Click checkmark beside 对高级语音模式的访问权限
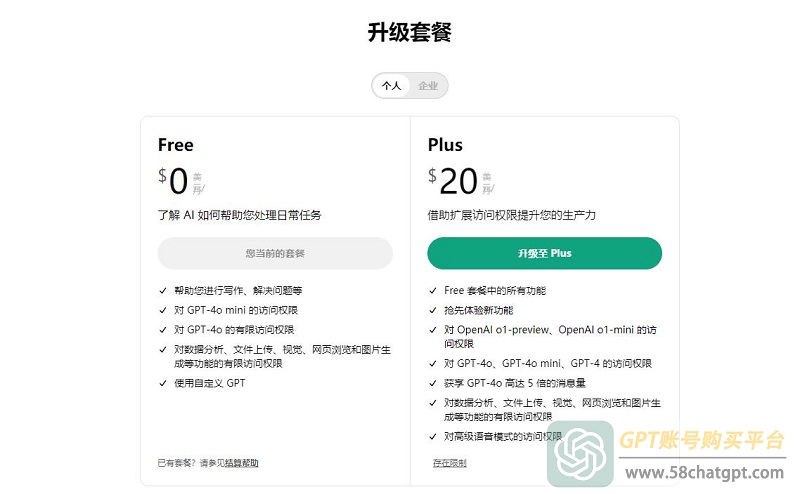 pyautogui.click(x=433, y=436)
